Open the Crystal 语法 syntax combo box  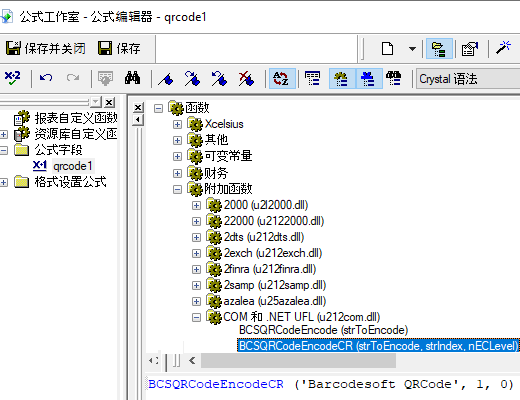pyautogui.click(x=468, y=79)
